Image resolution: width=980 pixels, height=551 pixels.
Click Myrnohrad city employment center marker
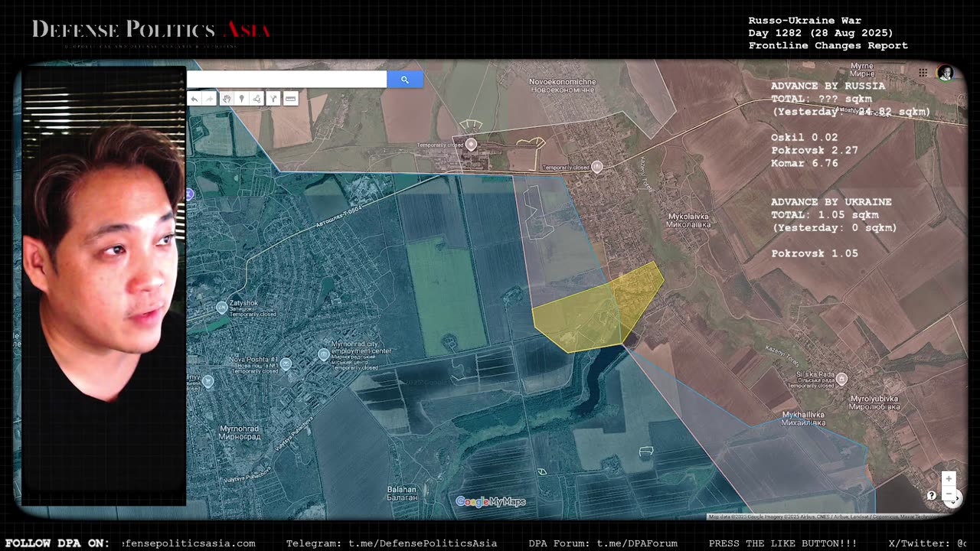(x=323, y=354)
